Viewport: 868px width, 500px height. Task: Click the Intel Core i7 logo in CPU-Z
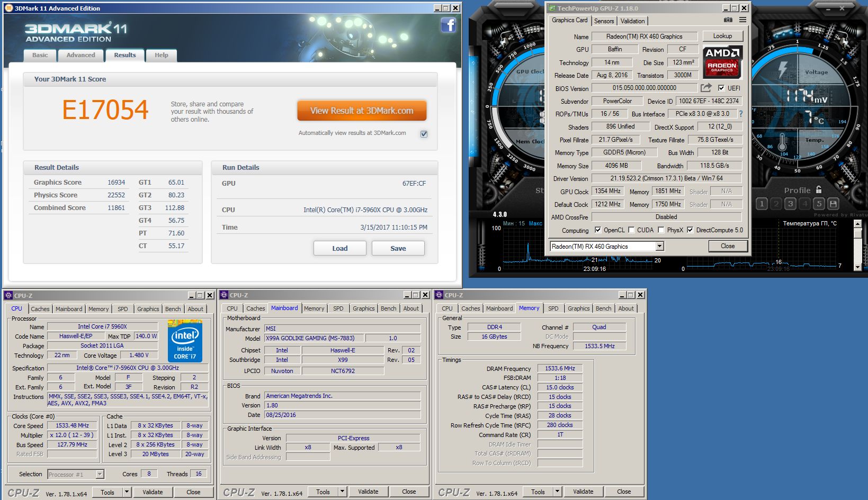(185, 341)
